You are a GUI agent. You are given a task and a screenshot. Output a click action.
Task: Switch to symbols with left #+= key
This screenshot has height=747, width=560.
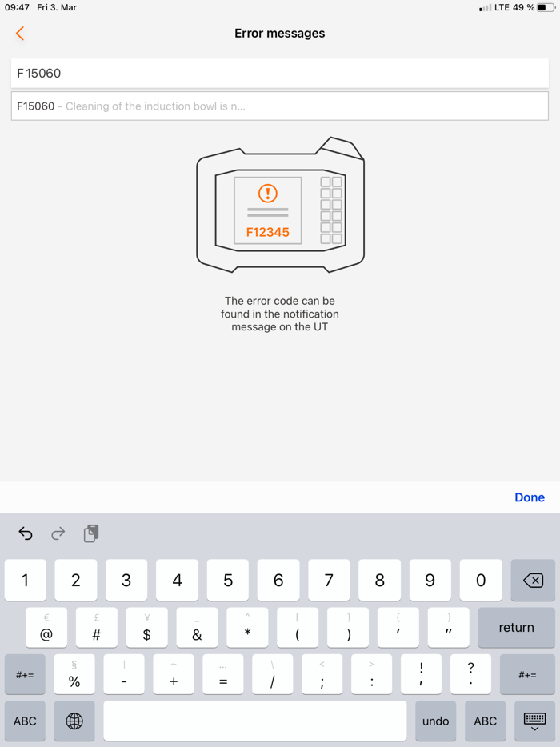coord(25,674)
